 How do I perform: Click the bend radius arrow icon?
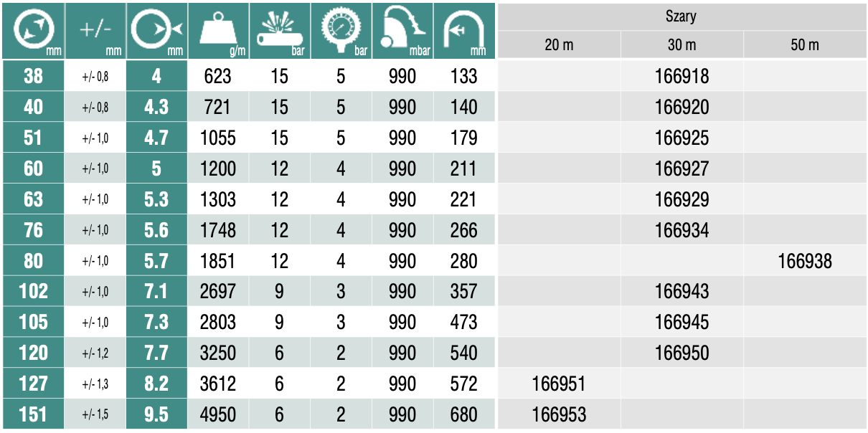(463, 30)
